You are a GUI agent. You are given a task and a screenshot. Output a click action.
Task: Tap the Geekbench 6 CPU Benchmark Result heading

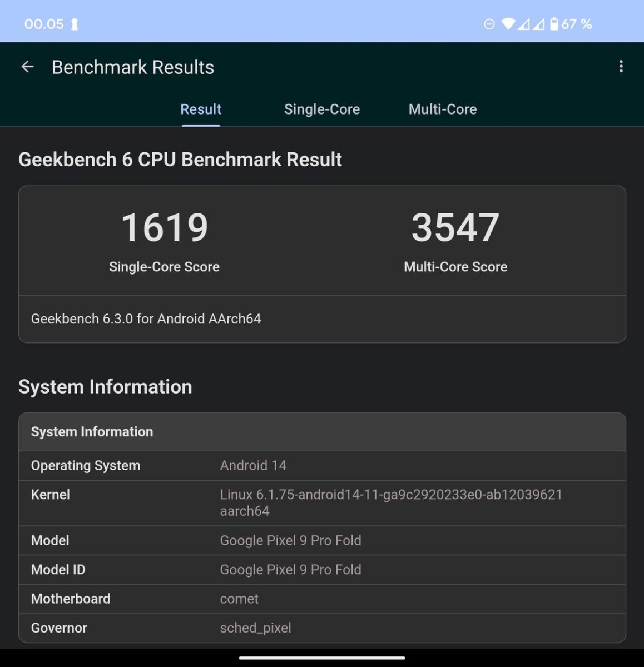tap(180, 160)
